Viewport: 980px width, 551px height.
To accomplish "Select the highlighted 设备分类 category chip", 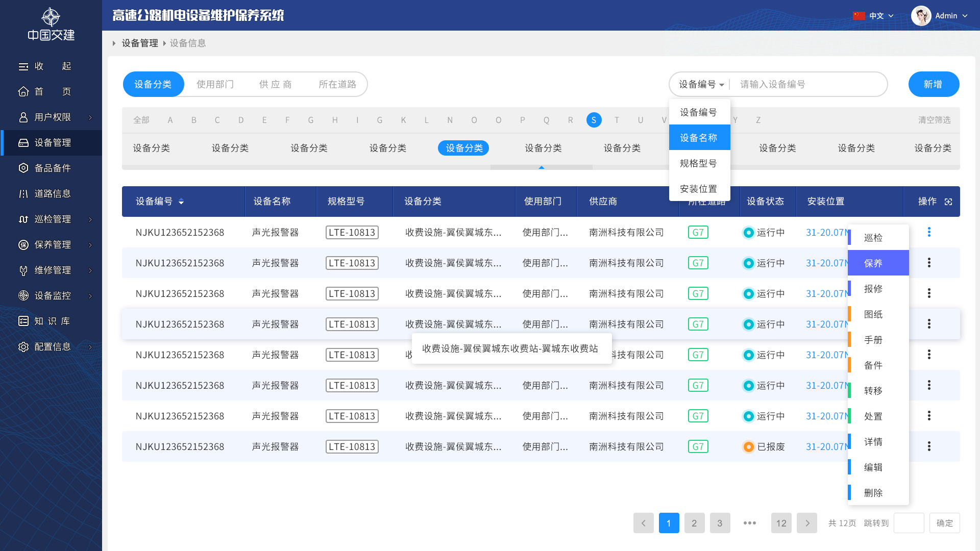I will coord(463,148).
